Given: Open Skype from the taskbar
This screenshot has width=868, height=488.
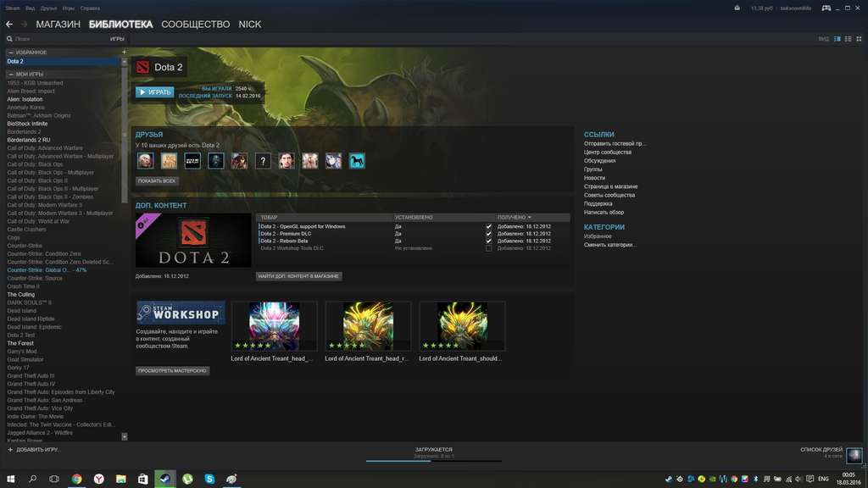Looking at the screenshot, I should click(x=209, y=480).
